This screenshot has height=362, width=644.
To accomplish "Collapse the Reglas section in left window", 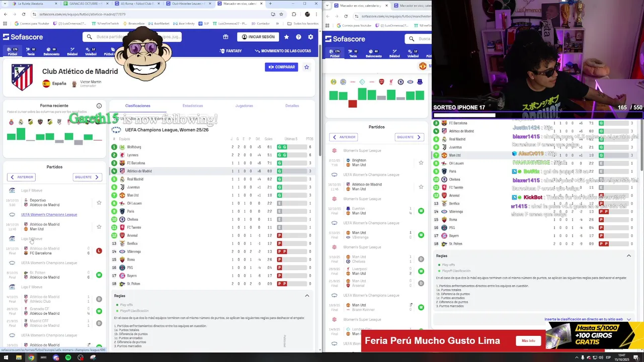I will pos(307,296).
